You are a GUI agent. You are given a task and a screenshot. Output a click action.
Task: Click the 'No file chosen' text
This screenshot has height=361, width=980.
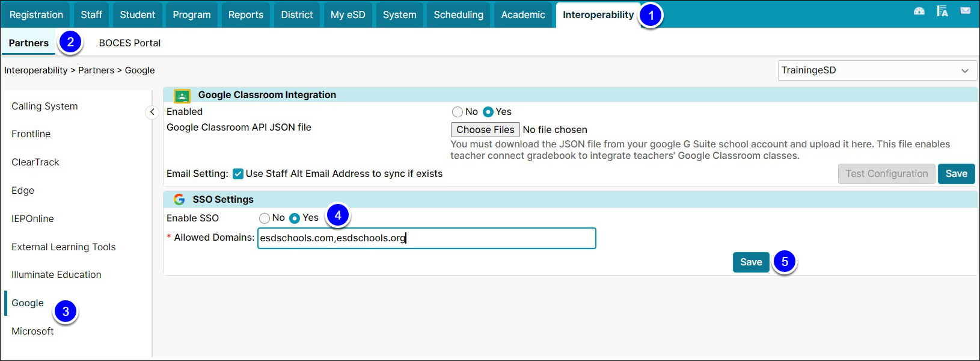pyautogui.click(x=555, y=130)
